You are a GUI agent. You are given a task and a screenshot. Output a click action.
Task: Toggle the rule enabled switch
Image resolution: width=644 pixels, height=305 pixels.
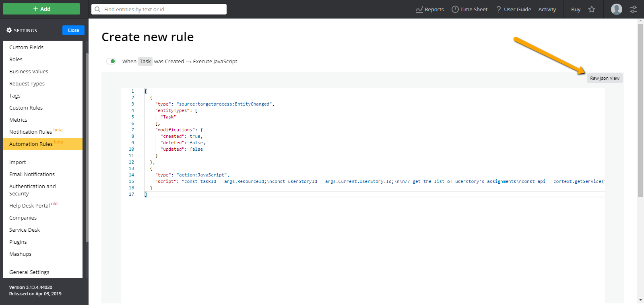111,61
